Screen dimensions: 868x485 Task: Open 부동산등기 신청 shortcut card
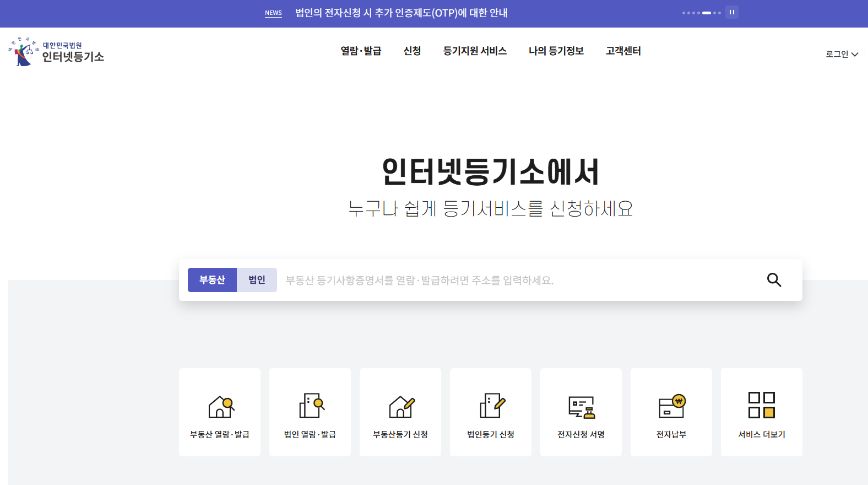click(x=400, y=412)
